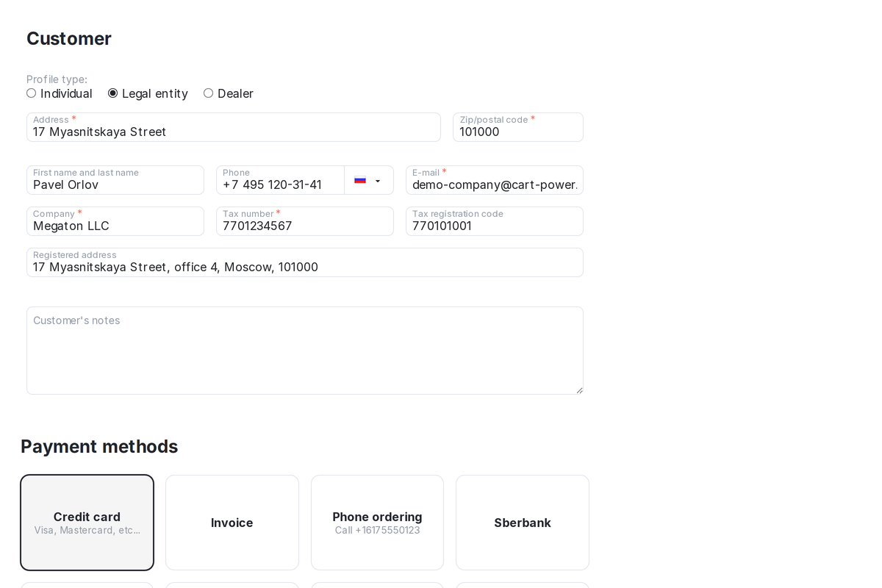882x588 pixels.
Task: Open the phone country flag dropdown
Action: (369, 180)
